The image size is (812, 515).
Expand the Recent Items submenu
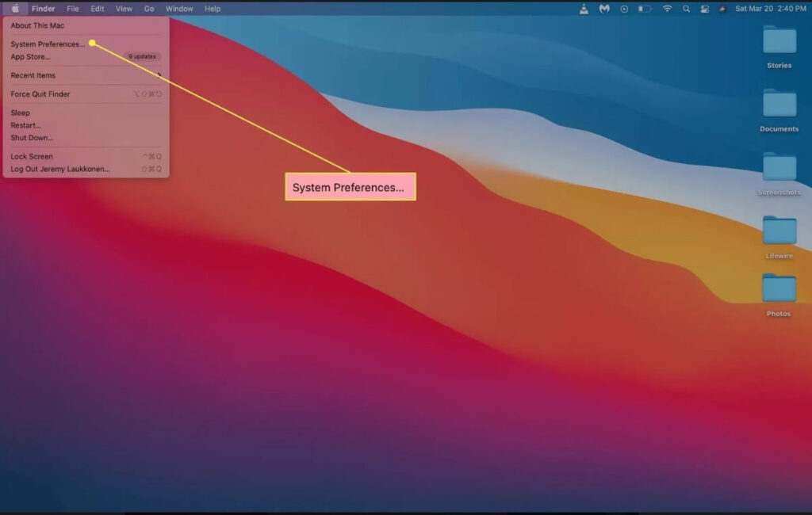[x=86, y=75]
